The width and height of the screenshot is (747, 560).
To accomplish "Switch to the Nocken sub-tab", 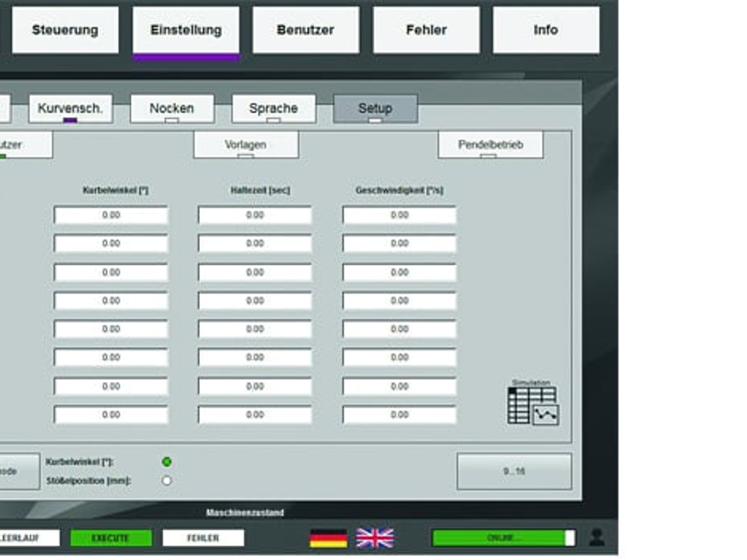I will coord(172,109).
